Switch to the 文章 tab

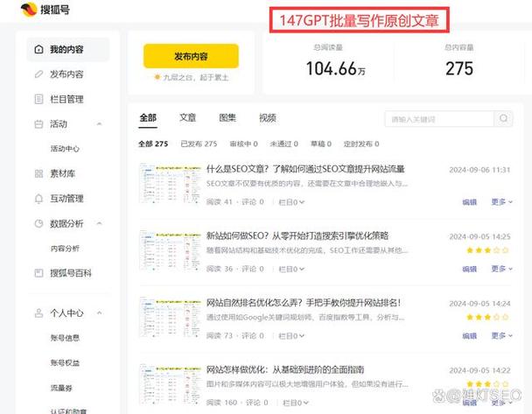[x=187, y=118]
